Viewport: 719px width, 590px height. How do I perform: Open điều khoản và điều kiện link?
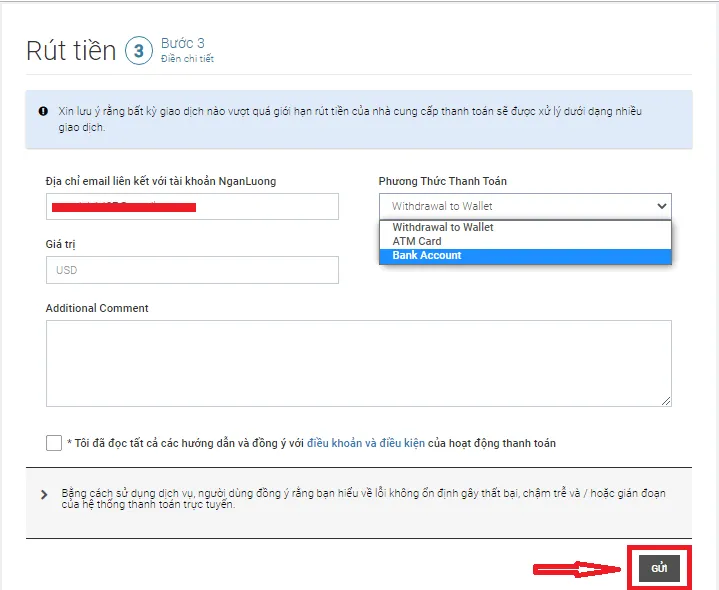tap(366, 443)
